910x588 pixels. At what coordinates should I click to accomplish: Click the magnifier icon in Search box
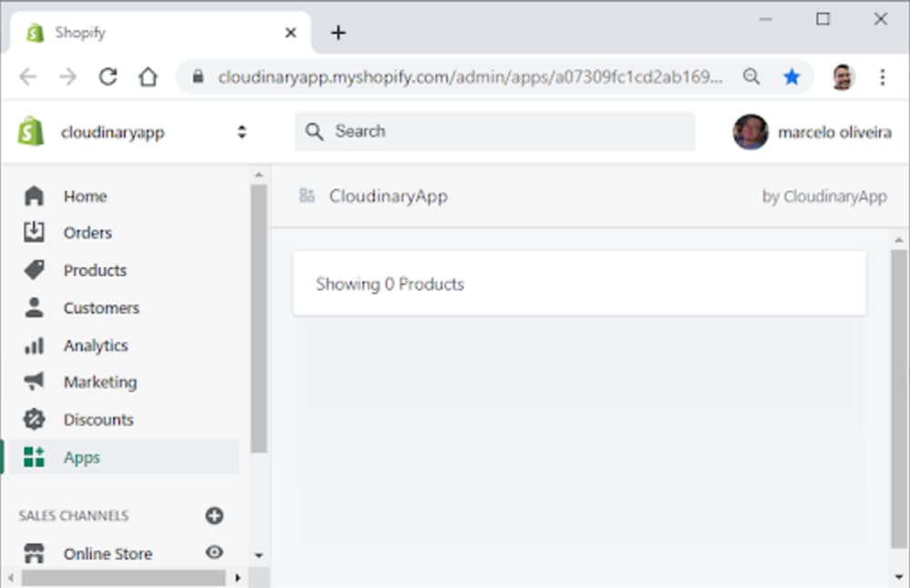(x=314, y=131)
